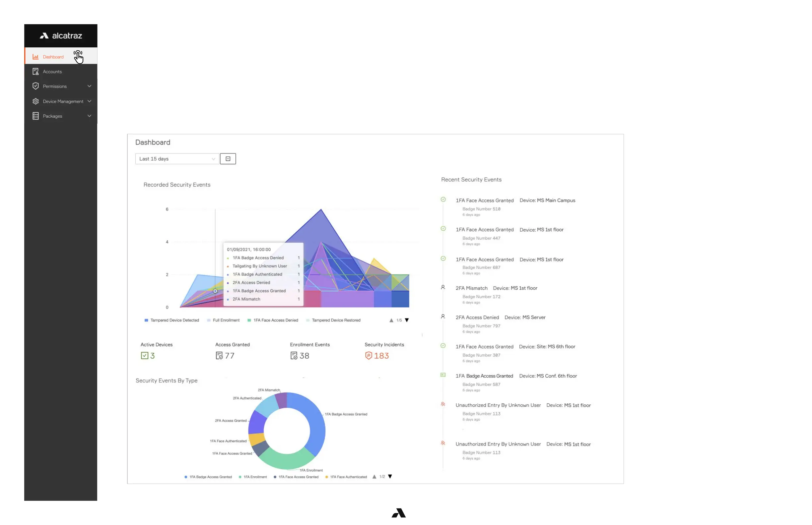Open the Accounts menu item
This screenshot has width=812, height=525.
(52, 72)
